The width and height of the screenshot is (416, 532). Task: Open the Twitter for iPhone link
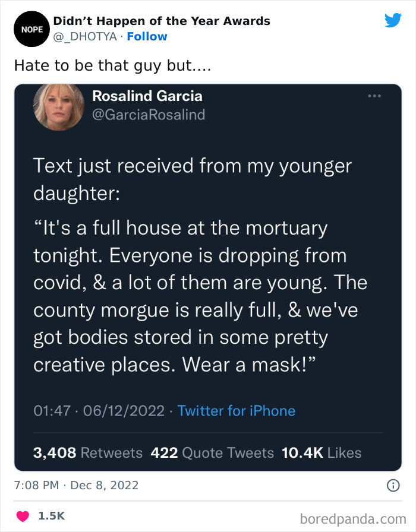click(237, 410)
